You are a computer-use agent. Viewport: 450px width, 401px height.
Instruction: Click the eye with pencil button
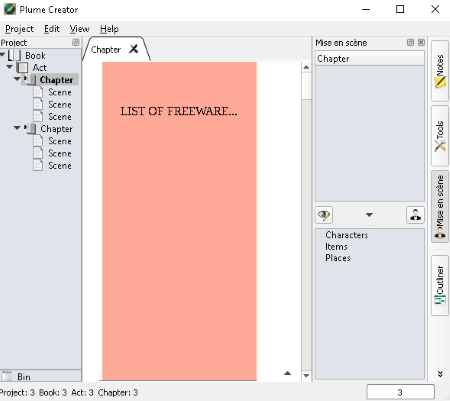[x=324, y=215]
